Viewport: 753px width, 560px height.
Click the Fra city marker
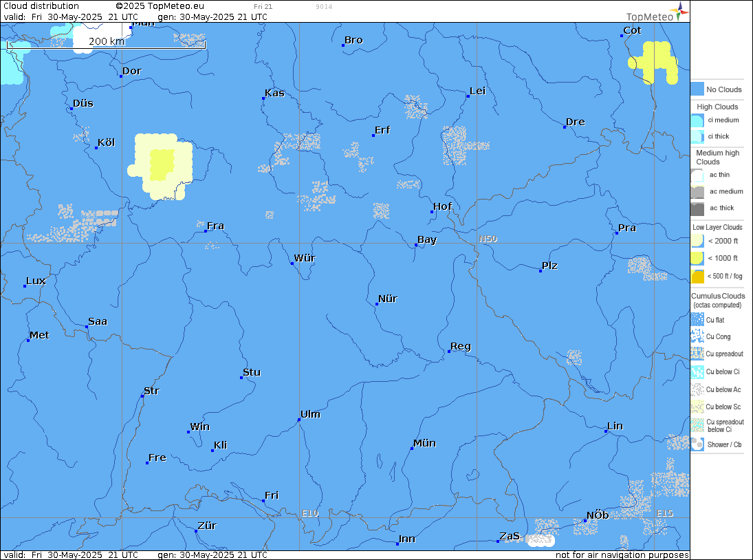point(206,231)
